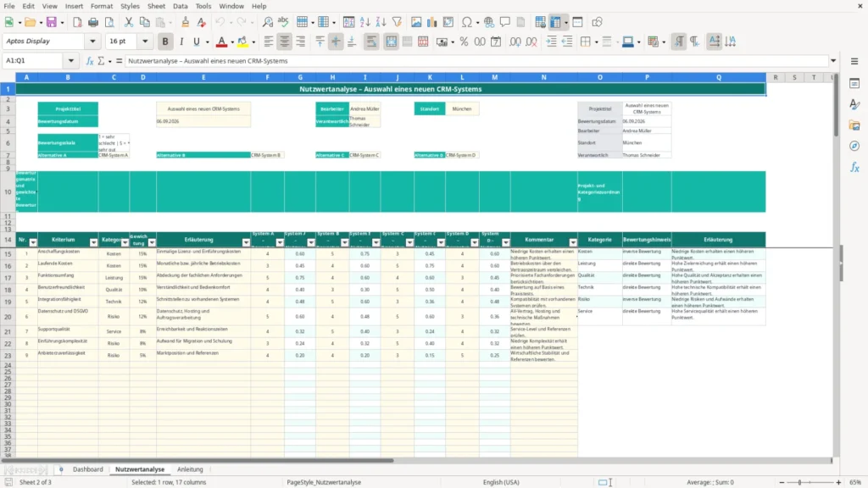
Task: Open the font size dropdown
Action: coord(145,42)
